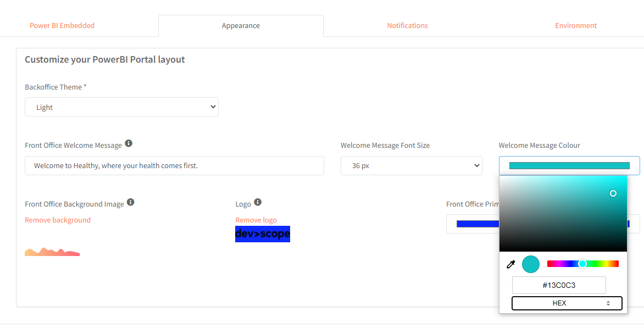644x328 pixels.
Task: Switch to the Power BI Embedded tab
Action: pyautogui.click(x=62, y=25)
